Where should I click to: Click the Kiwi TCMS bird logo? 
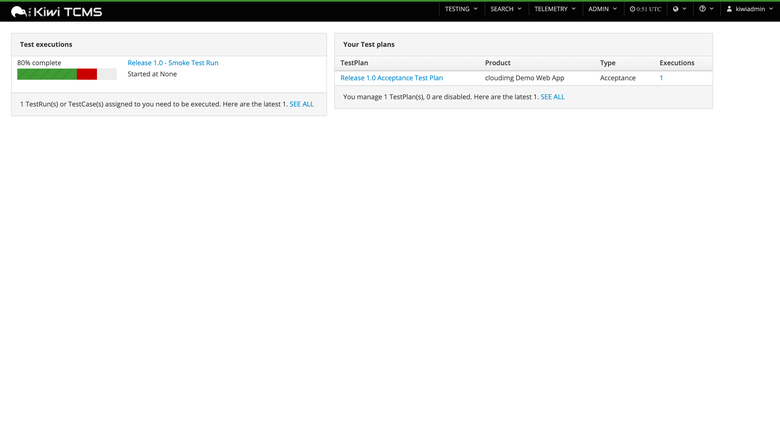pyautogui.click(x=19, y=11)
